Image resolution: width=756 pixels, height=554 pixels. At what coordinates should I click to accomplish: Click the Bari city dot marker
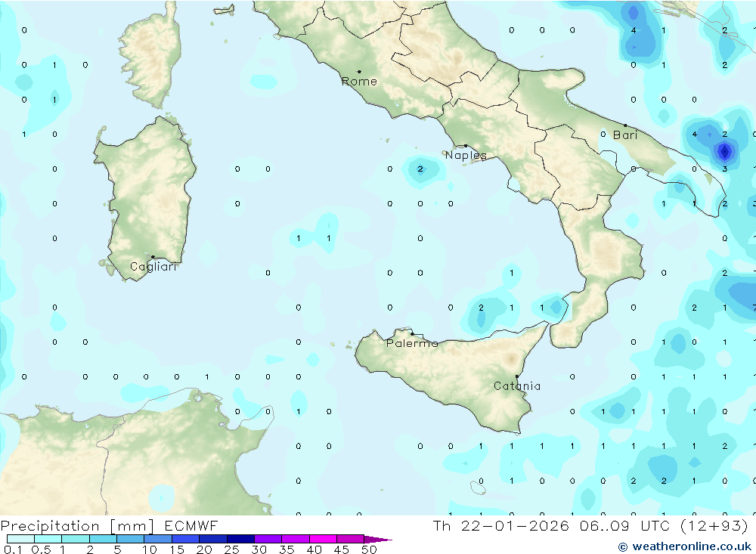click(x=626, y=125)
